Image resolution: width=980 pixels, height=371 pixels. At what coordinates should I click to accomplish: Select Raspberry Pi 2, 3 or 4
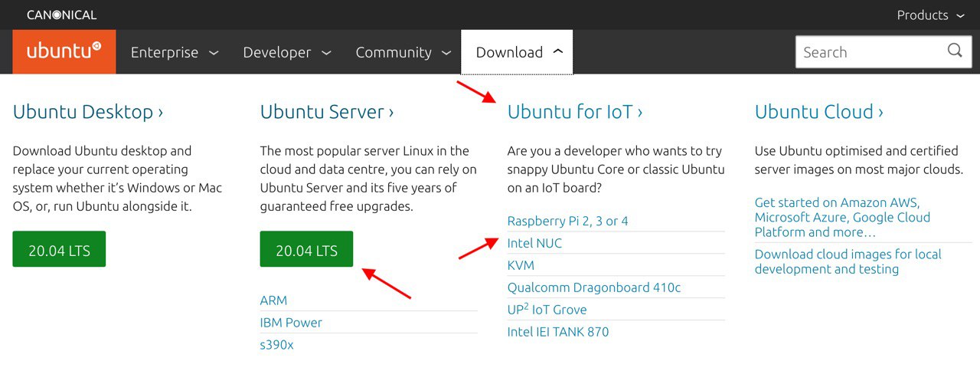point(567,221)
